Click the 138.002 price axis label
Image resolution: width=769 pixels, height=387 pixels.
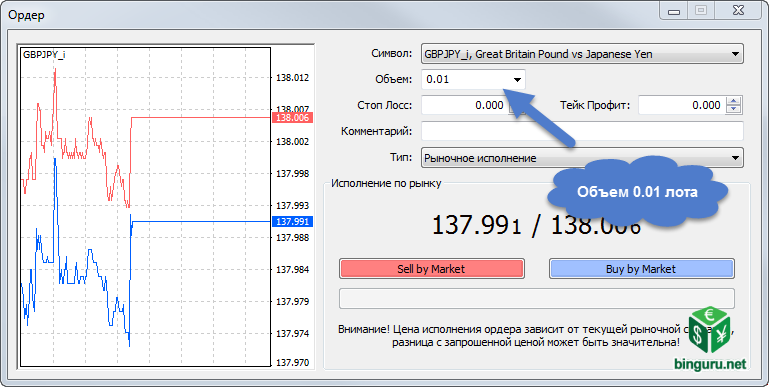pos(293,142)
